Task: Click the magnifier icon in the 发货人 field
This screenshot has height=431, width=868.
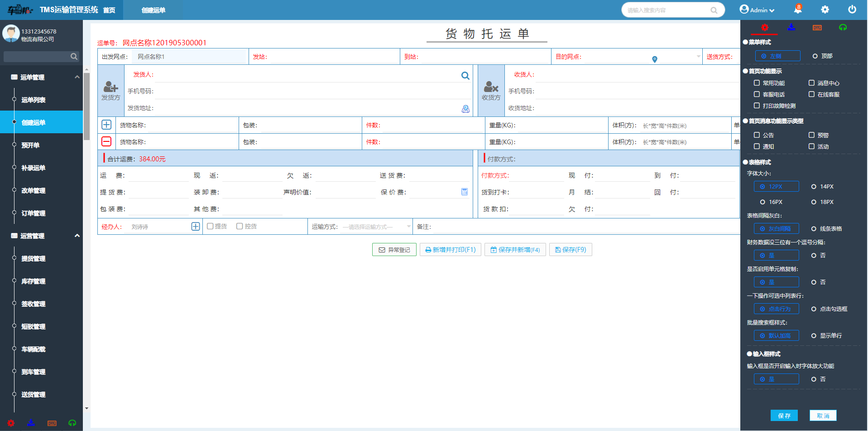Action: coord(465,76)
